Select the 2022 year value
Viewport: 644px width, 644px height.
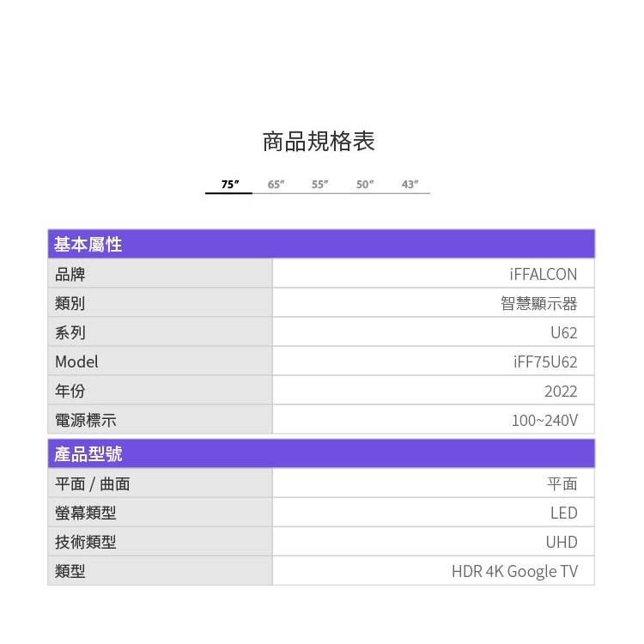click(561, 391)
